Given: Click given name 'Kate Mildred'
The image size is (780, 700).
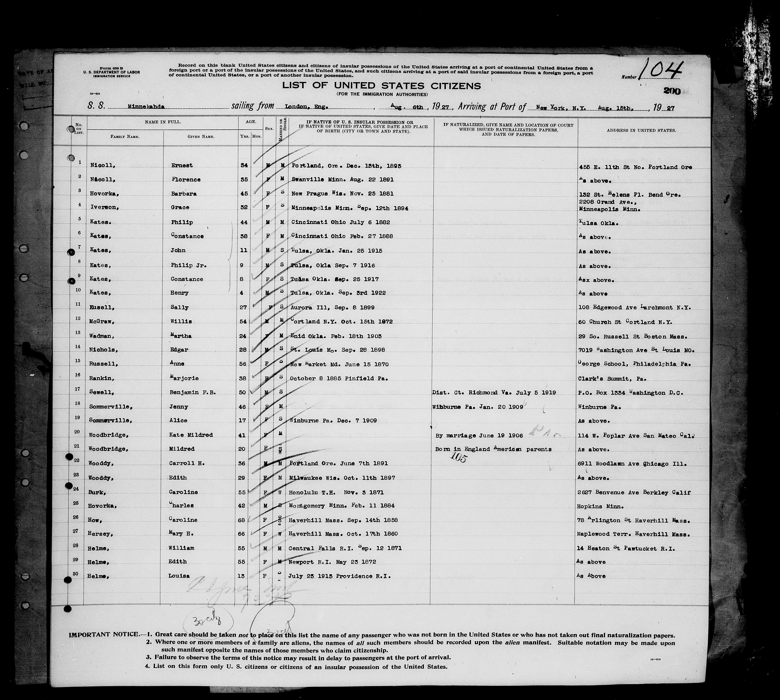Looking at the screenshot, I should click(x=191, y=435).
